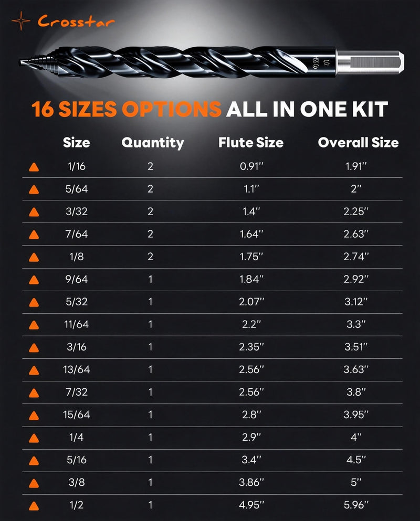Click the silver hex shank of the bit
420x521 pixels.
click(x=370, y=62)
